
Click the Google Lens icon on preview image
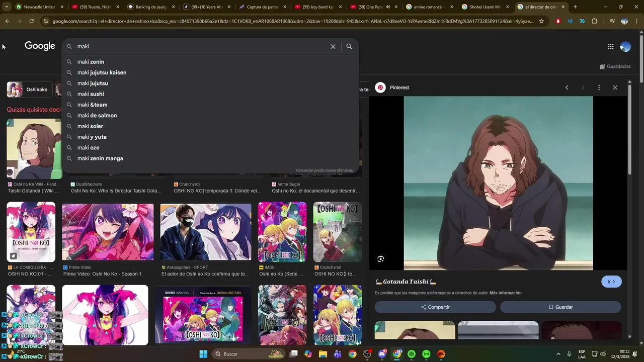point(380,259)
